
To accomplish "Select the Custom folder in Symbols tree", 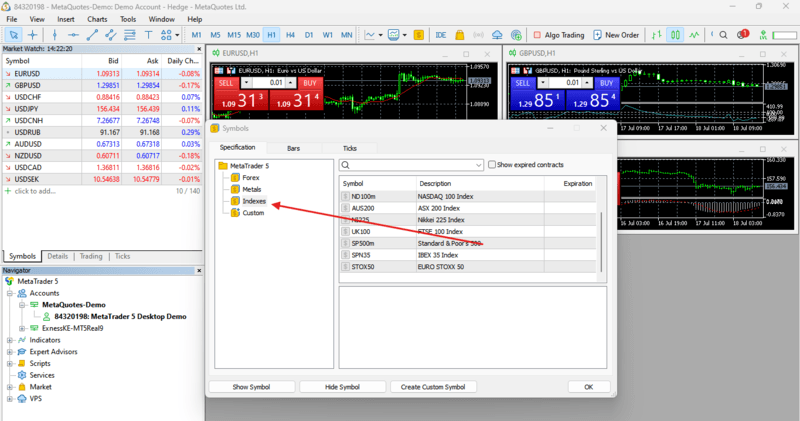I will [x=253, y=213].
